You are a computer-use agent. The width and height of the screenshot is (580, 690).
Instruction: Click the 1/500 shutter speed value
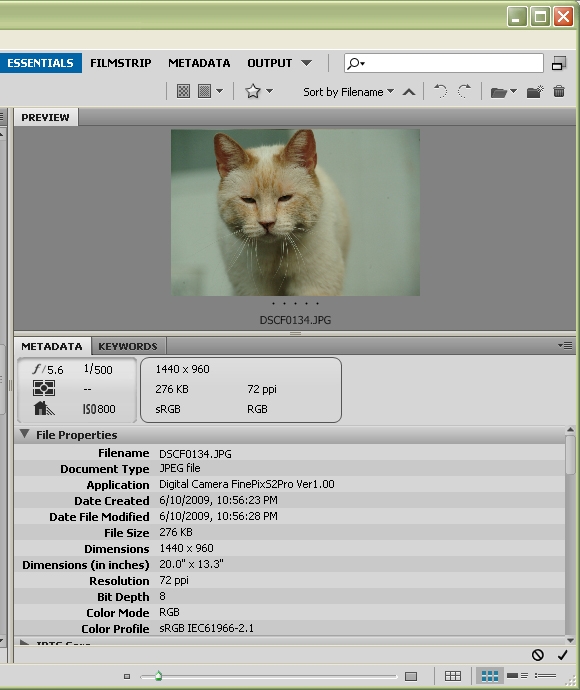pos(98,369)
